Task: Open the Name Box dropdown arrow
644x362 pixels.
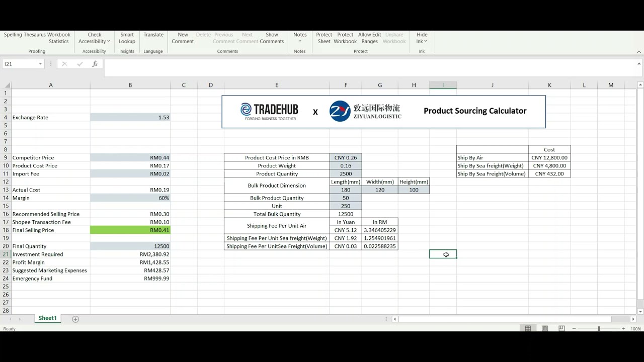Action: [x=40, y=64]
